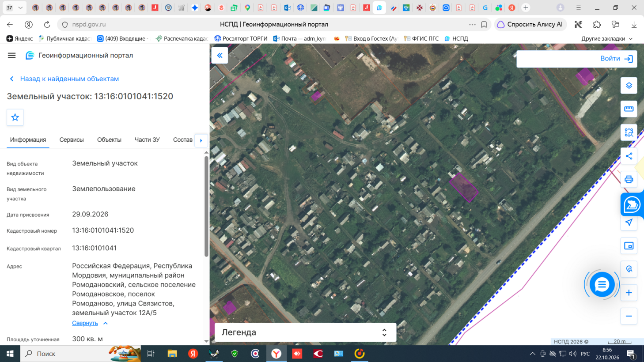Viewport: 644px width, 362px height.
Task: Open the overview mini-map
Action: tap(629, 246)
